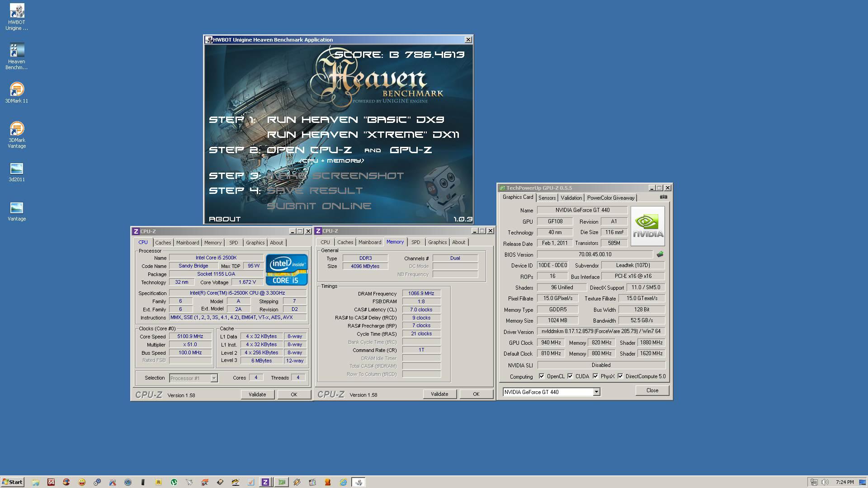This screenshot has height=488, width=868.
Task: Click the DRAM Frequency value 1066.9 MHz
Action: [x=421, y=294]
